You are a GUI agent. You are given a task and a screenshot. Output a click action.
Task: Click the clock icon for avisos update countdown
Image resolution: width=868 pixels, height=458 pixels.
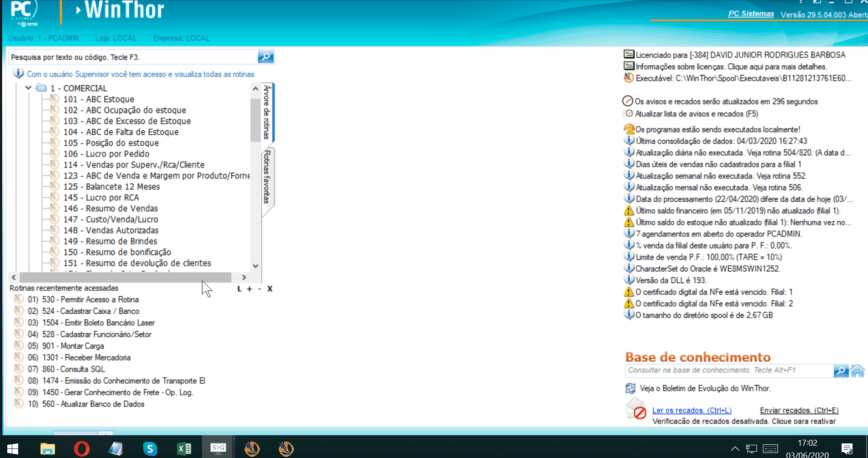pyautogui.click(x=628, y=101)
